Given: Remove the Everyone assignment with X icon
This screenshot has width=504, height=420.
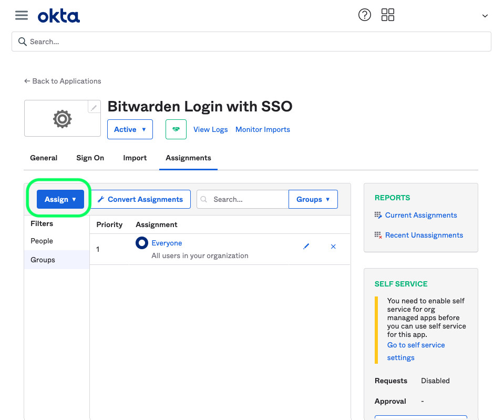Looking at the screenshot, I should tap(333, 247).
